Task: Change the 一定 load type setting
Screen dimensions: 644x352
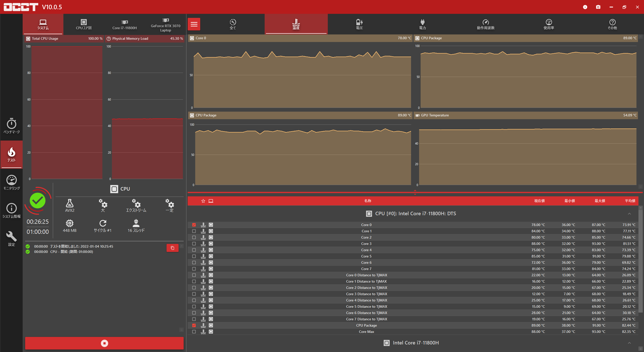Action: click(x=170, y=205)
